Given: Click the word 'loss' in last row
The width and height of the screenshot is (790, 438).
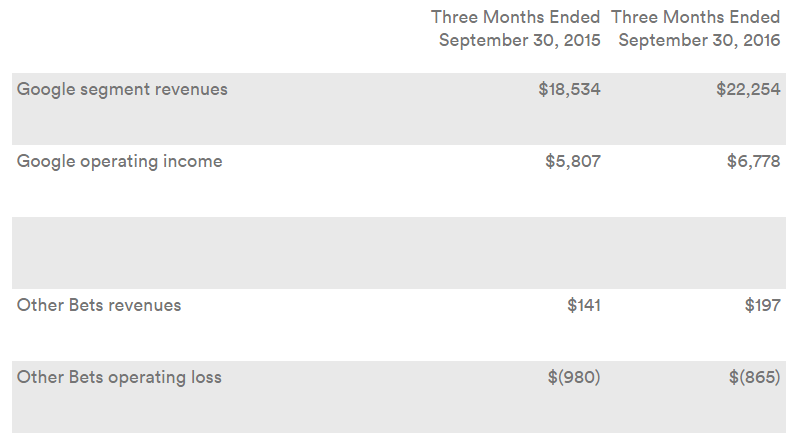Looking at the screenshot, I should (x=206, y=377).
